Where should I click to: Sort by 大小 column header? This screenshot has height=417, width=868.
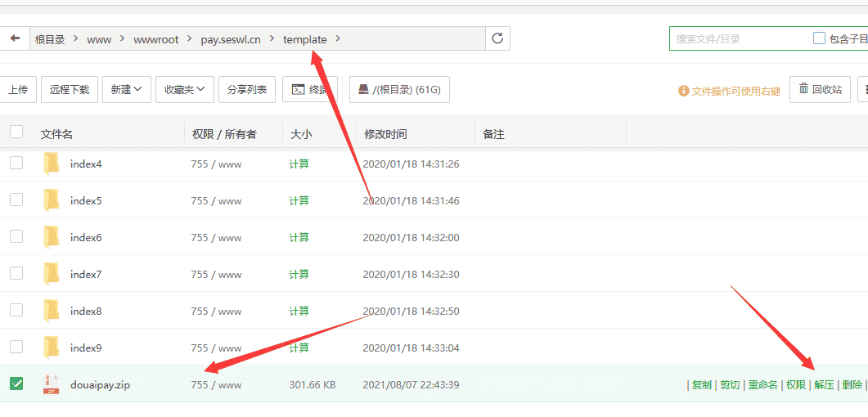coord(301,134)
